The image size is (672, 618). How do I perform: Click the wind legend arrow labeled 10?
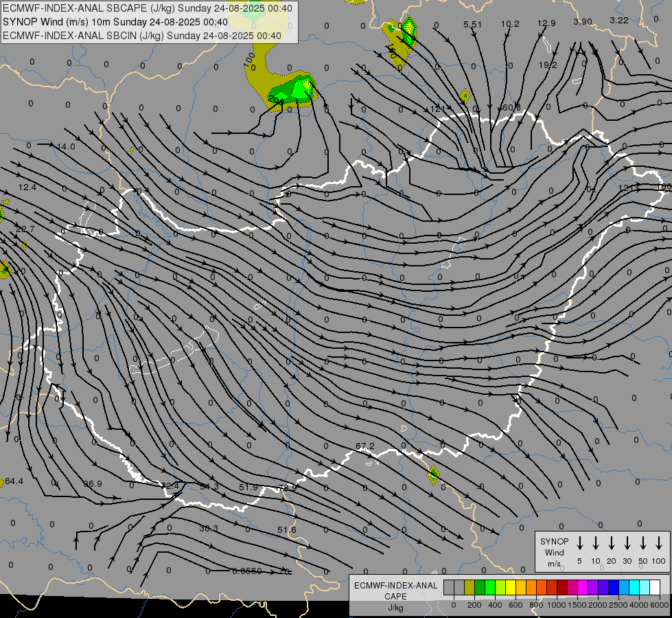596,543
